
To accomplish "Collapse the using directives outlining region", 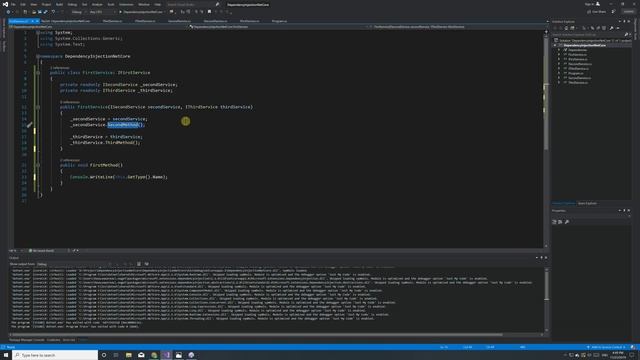I will pyautogui.click(x=38, y=32).
